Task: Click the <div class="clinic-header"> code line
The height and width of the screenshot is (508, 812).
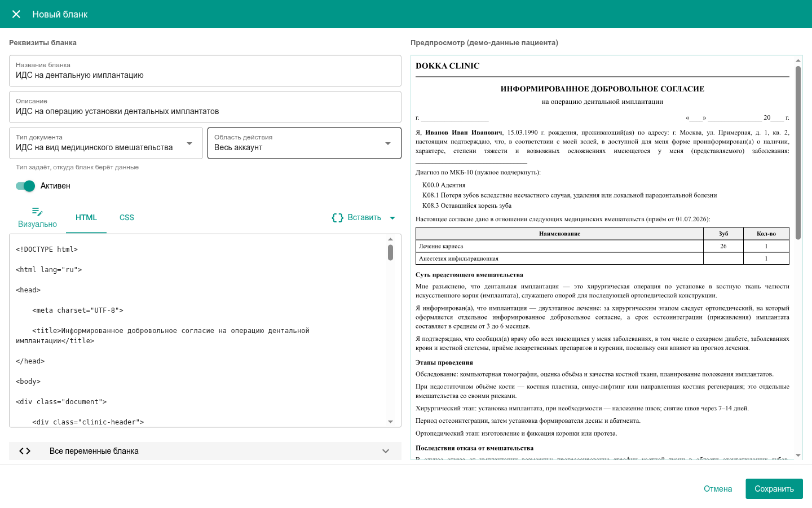Action: click(x=88, y=422)
